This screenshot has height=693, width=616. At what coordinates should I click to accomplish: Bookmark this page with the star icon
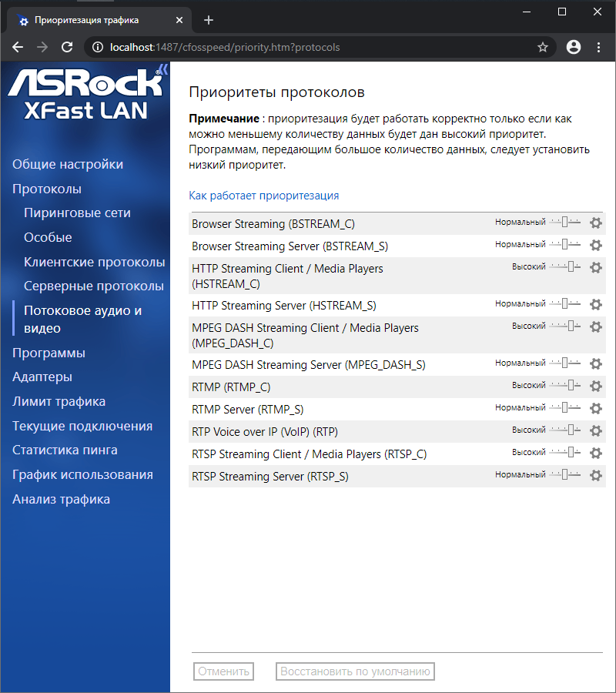(x=543, y=47)
